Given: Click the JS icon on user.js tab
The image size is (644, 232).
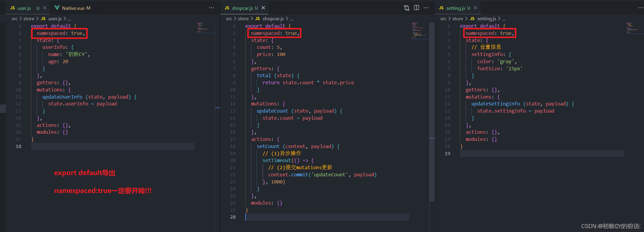Looking at the screenshot, I should point(12,8).
